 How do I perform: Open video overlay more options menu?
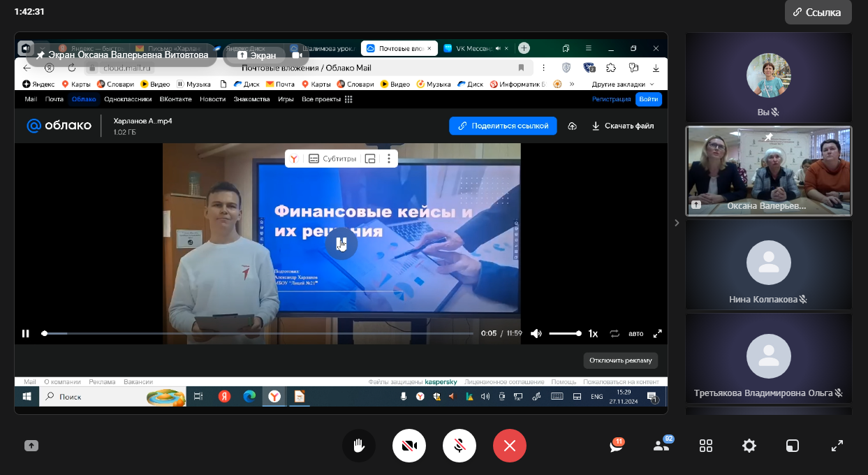[x=389, y=159]
